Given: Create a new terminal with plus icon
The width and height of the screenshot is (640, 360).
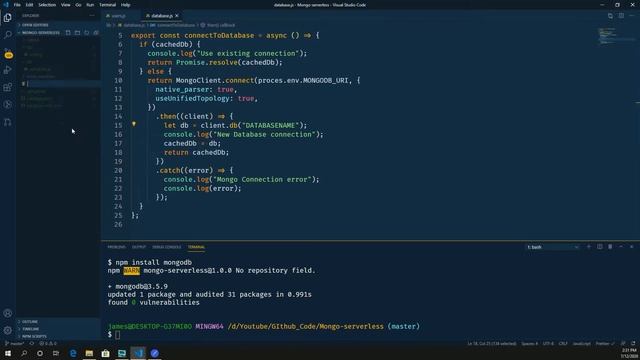Looking at the screenshot, I should 589,247.
